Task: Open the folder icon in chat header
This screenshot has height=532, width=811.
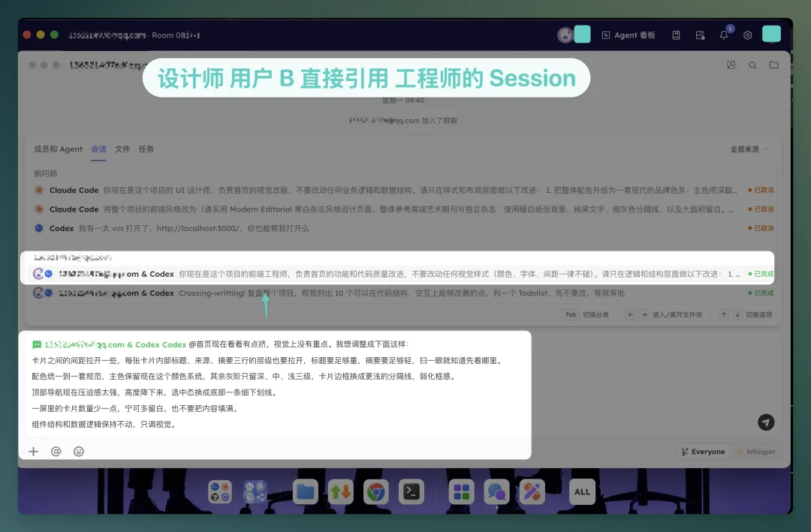Action: pyautogui.click(x=773, y=65)
